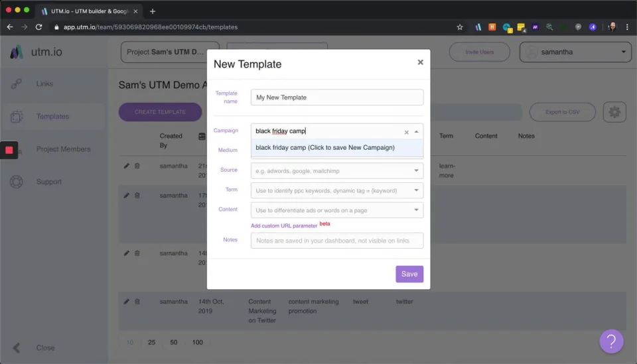Collapse the Campaign dropdown arrow

click(x=417, y=131)
